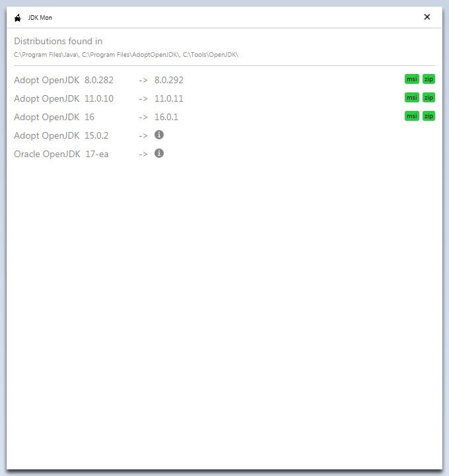Open info icon for Oracle OpenJDK 17-ea
Viewport: 449px width, 476px height.
pyautogui.click(x=159, y=153)
